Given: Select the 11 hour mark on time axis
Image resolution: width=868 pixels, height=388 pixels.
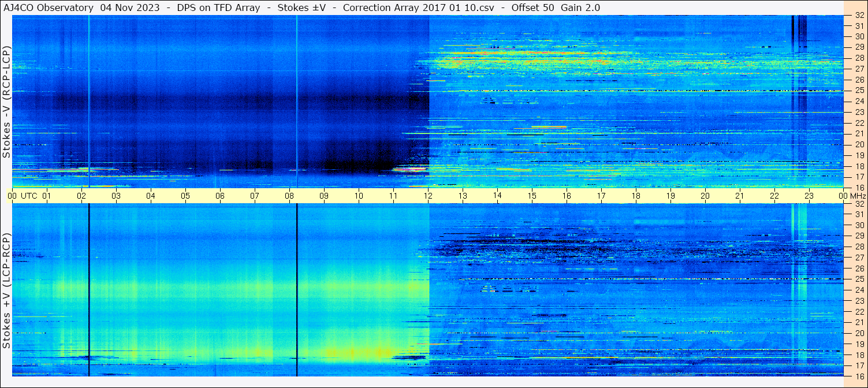Looking at the screenshot, I should (393, 196).
